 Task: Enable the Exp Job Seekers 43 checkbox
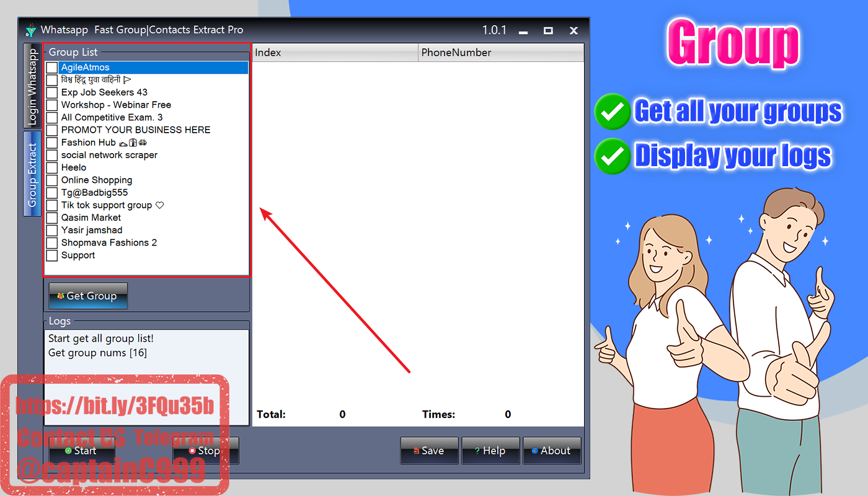pos(52,92)
